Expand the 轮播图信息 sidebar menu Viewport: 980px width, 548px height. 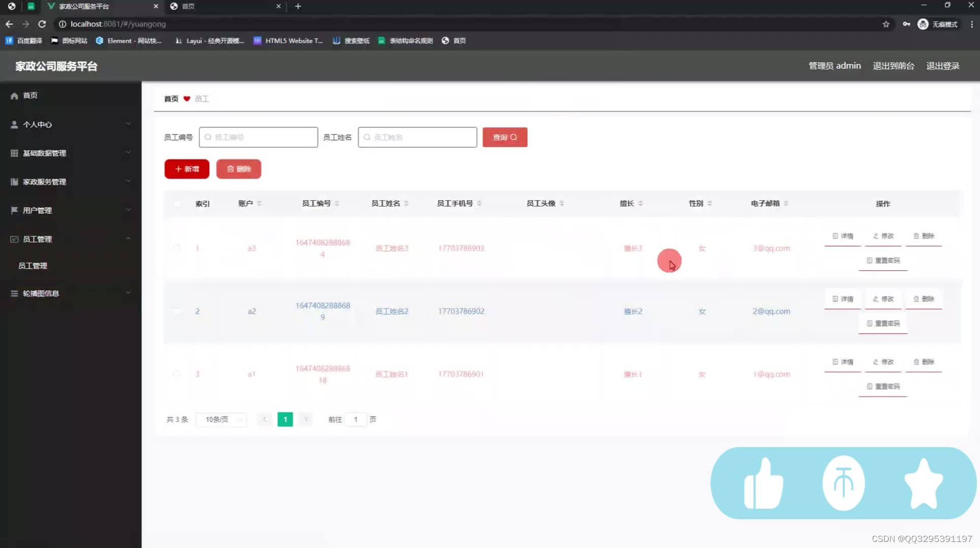point(71,293)
